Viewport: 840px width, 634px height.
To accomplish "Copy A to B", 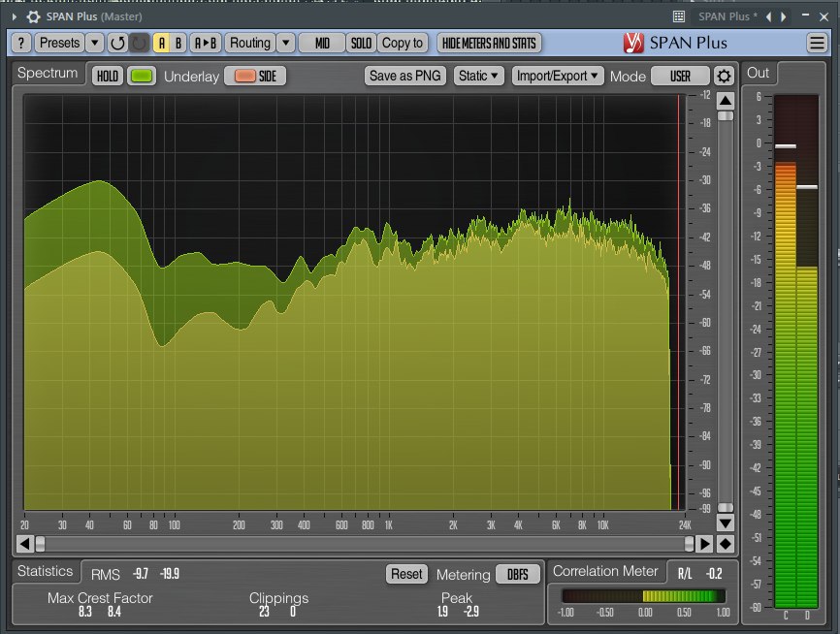I will [206, 43].
